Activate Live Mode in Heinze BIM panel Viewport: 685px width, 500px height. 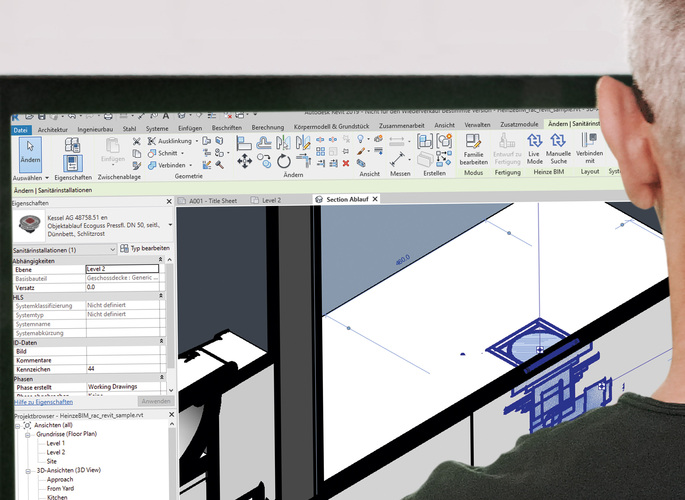click(535, 151)
